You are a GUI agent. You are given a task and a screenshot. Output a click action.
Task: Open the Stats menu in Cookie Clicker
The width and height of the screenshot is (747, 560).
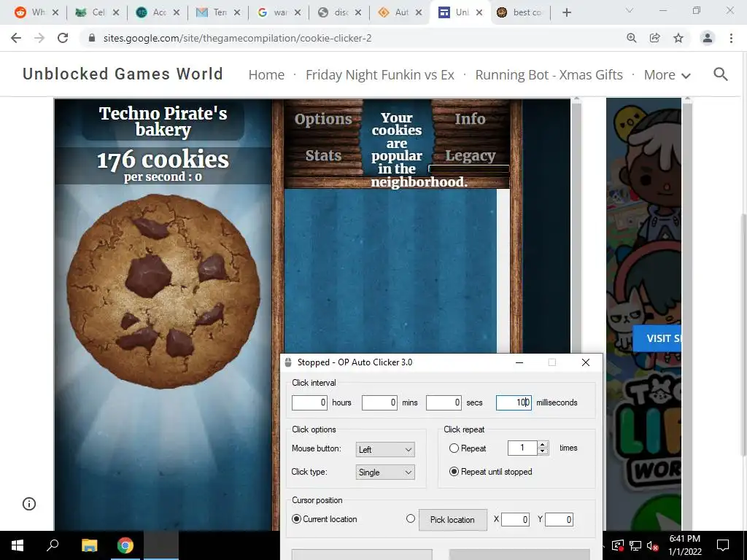[x=323, y=155]
